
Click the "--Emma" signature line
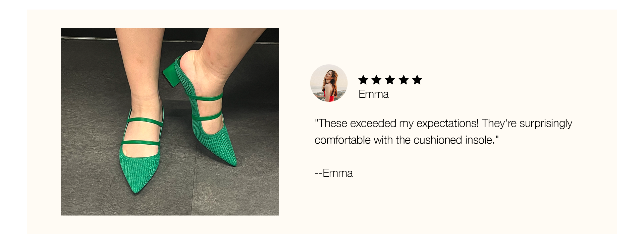[334, 173]
